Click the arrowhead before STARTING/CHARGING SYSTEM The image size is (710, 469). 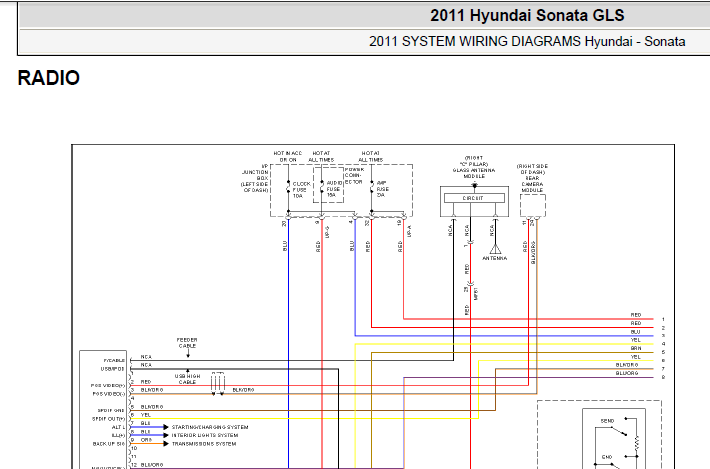(x=166, y=427)
